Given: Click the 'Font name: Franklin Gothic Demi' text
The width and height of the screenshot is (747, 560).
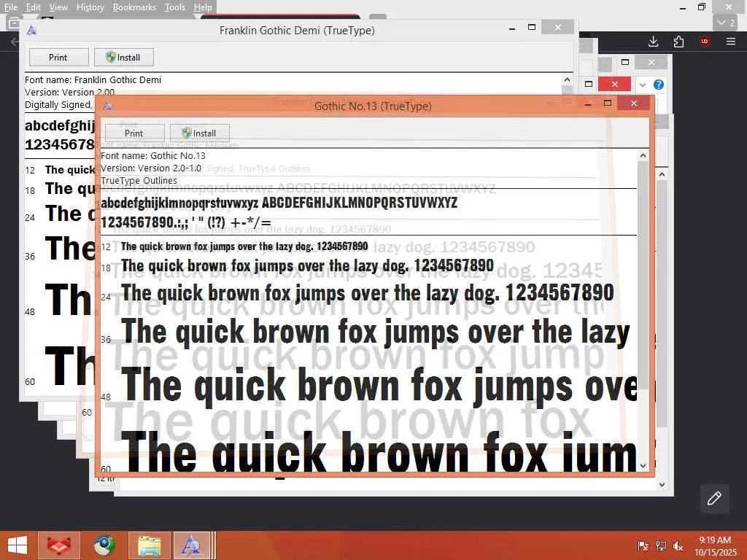Looking at the screenshot, I should point(93,79).
